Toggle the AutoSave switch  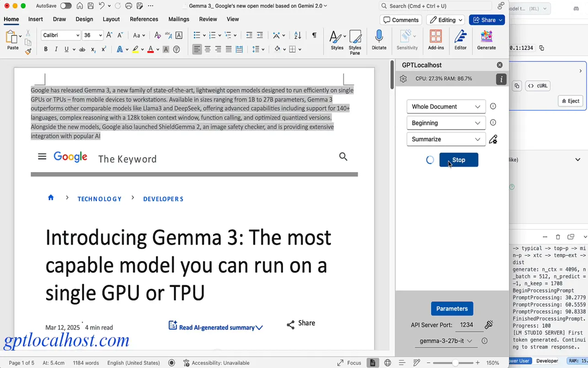pos(65,6)
